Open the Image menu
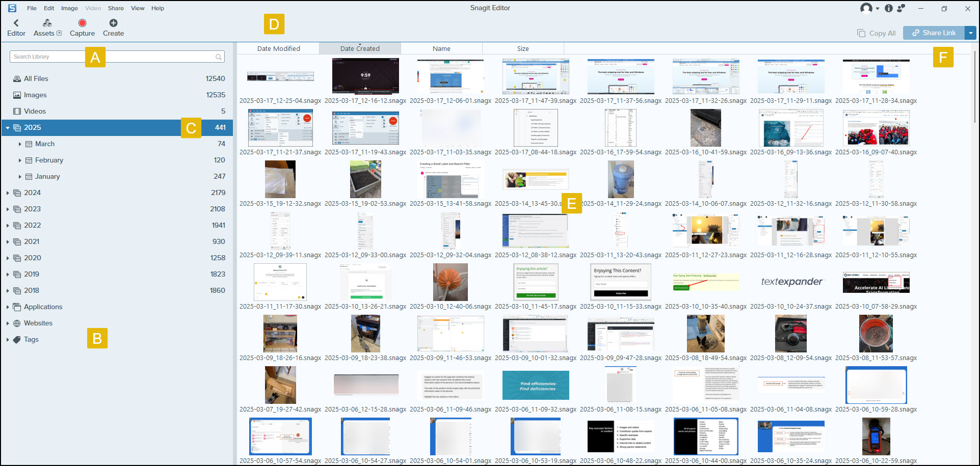The width and height of the screenshot is (980, 466). [x=69, y=8]
